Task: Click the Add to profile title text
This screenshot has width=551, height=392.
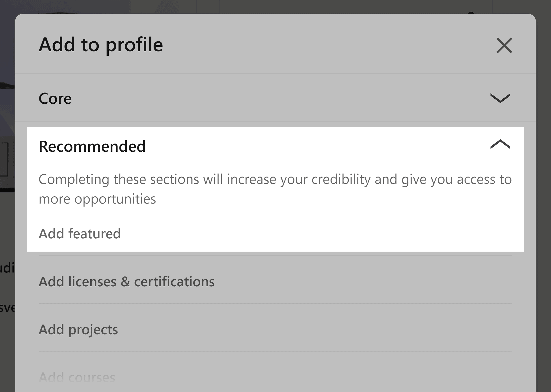Action: click(x=101, y=45)
